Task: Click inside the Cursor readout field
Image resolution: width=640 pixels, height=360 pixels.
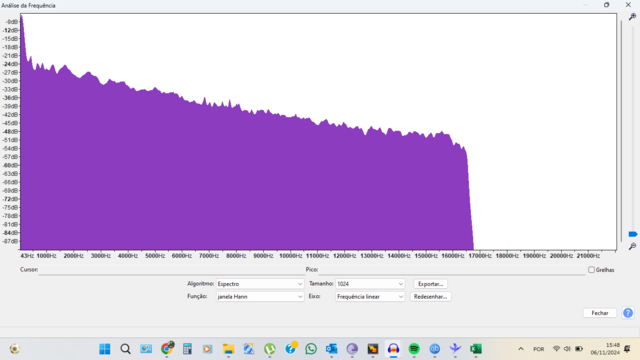Action: tap(171, 270)
